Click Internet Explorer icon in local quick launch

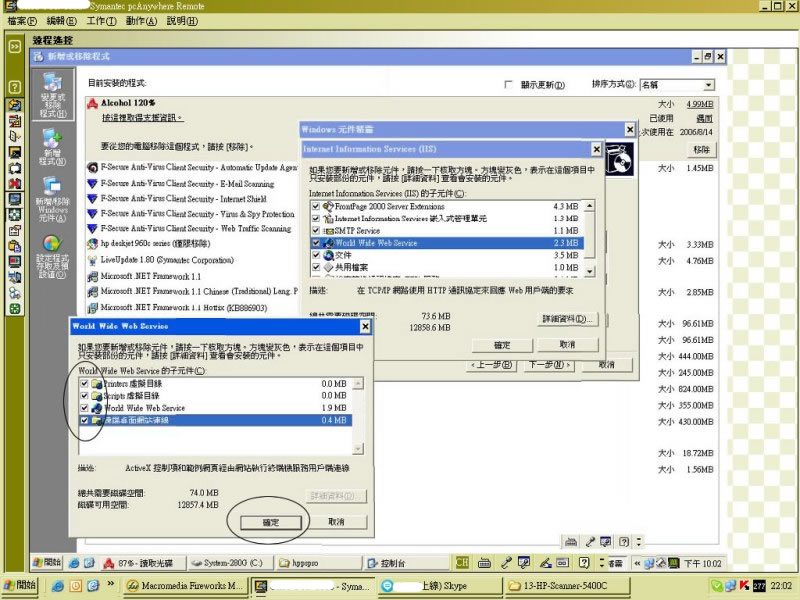click(x=58, y=586)
